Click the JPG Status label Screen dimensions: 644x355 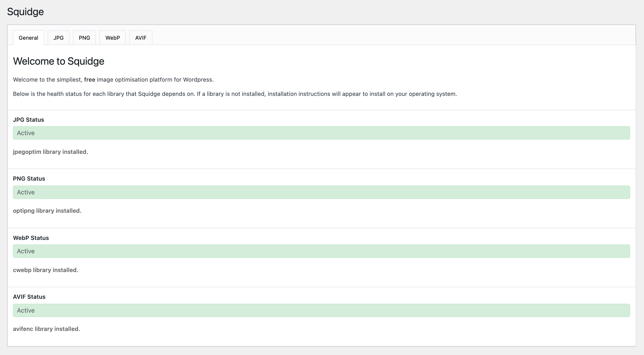pyautogui.click(x=29, y=120)
